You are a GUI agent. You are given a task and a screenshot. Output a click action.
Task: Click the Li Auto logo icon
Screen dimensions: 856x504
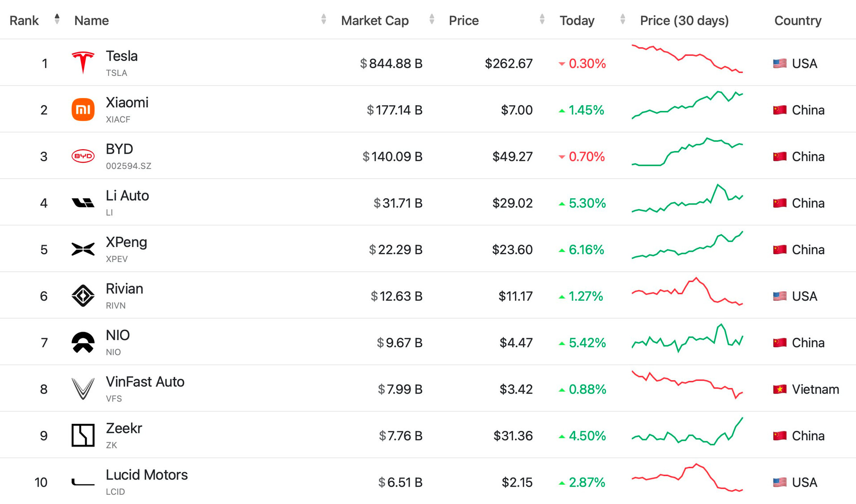[83, 203]
